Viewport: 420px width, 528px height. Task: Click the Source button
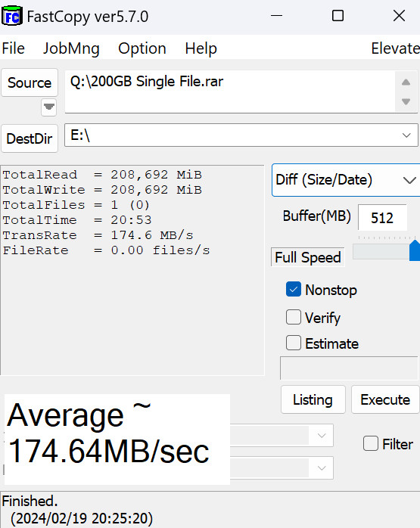[x=30, y=83]
